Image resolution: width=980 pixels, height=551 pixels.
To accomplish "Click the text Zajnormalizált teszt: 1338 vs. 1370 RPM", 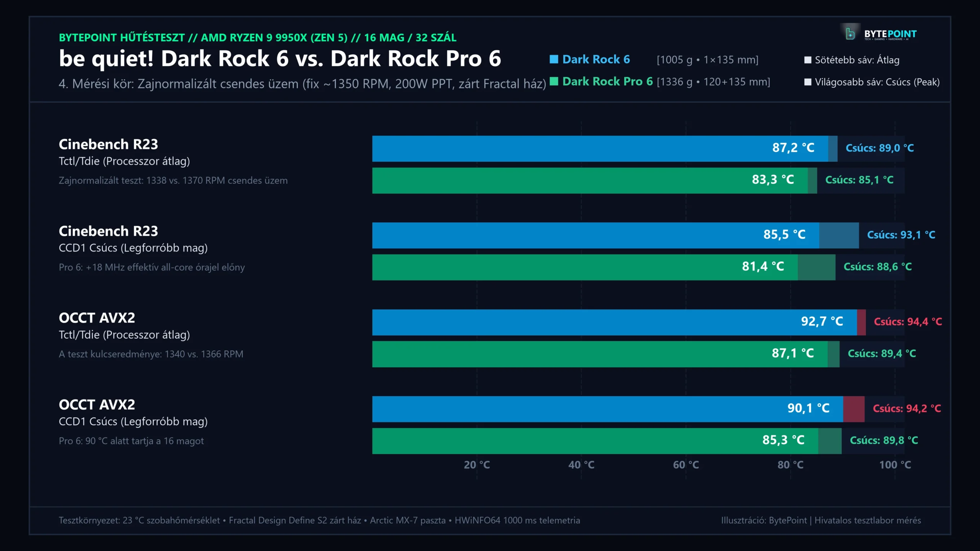I will (x=173, y=181).
